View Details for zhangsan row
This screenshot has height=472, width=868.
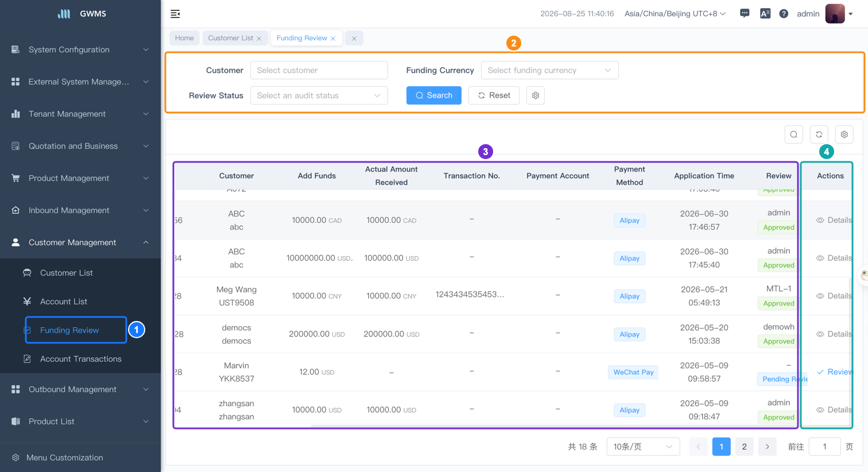point(834,409)
